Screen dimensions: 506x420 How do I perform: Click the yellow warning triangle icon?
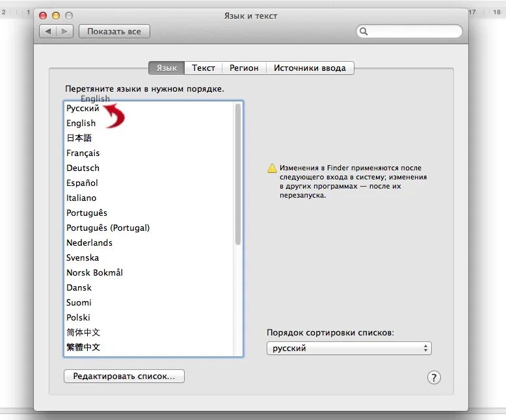click(272, 168)
